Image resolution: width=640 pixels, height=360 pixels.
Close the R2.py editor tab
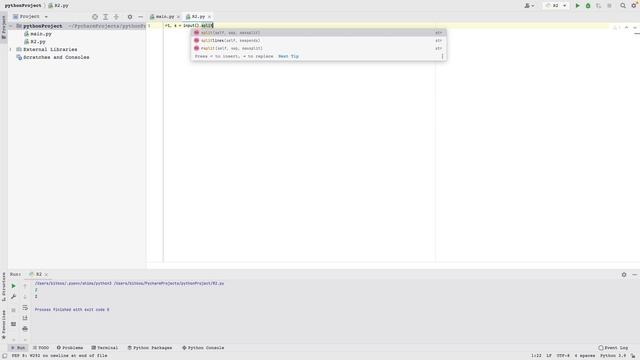[209, 17]
